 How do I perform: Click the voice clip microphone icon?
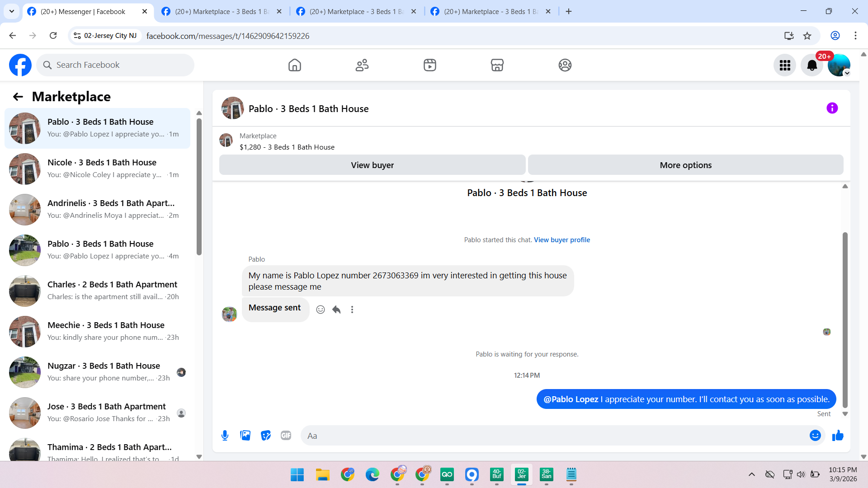tap(225, 436)
